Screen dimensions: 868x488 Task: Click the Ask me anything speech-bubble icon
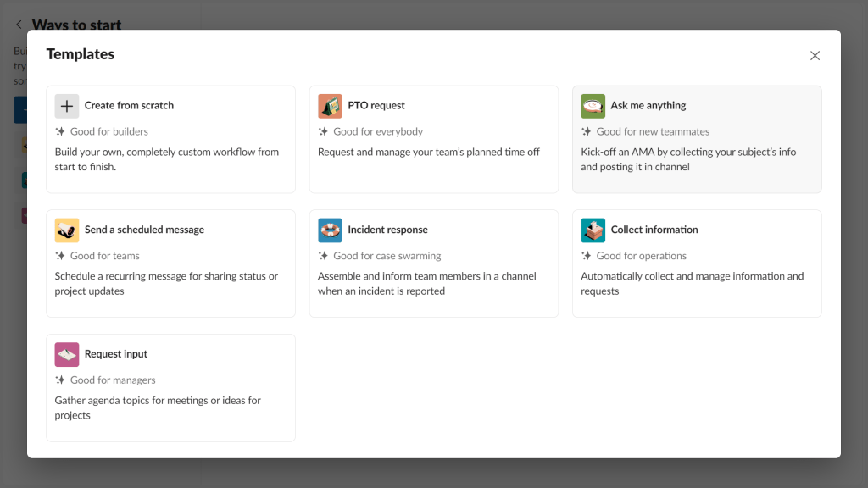click(x=593, y=105)
